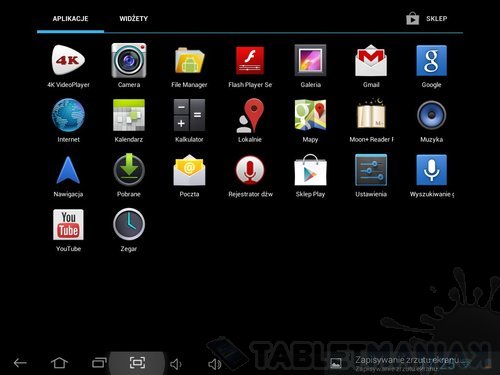Tap the Back navigation arrow
The image size is (500, 375).
[20, 363]
